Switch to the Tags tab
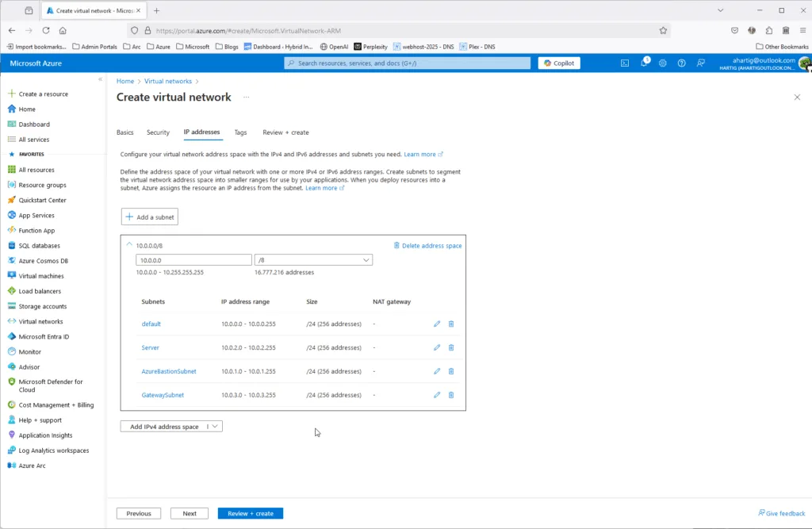The image size is (812, 529). (x=240, y=132)
